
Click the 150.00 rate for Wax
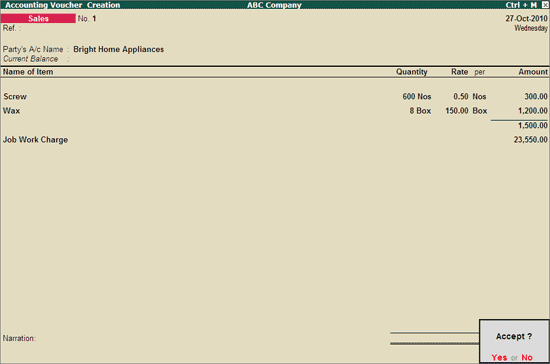457,111
